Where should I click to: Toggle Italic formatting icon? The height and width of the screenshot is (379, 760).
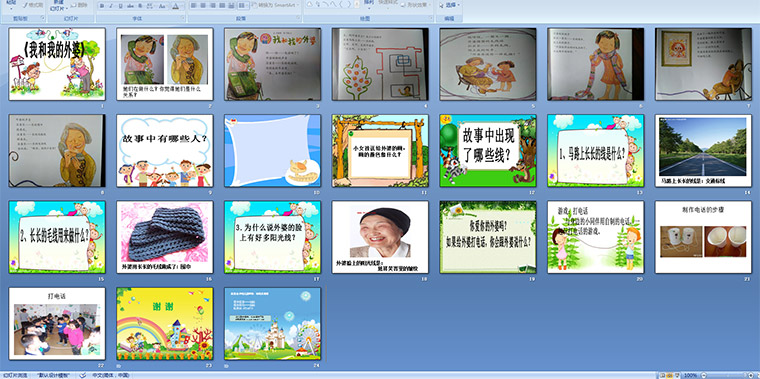(111, 6)
